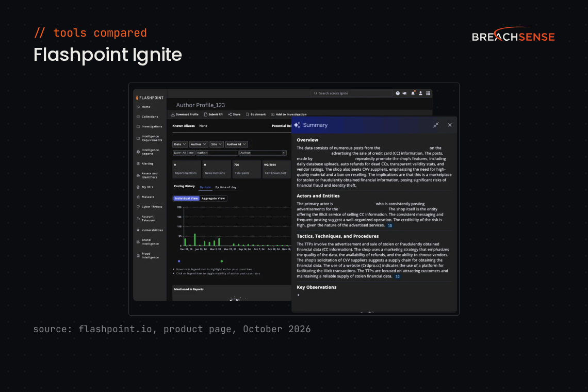Clear the second Author filter chip
This screenshot has height=392, width=588.
[284, 153]
